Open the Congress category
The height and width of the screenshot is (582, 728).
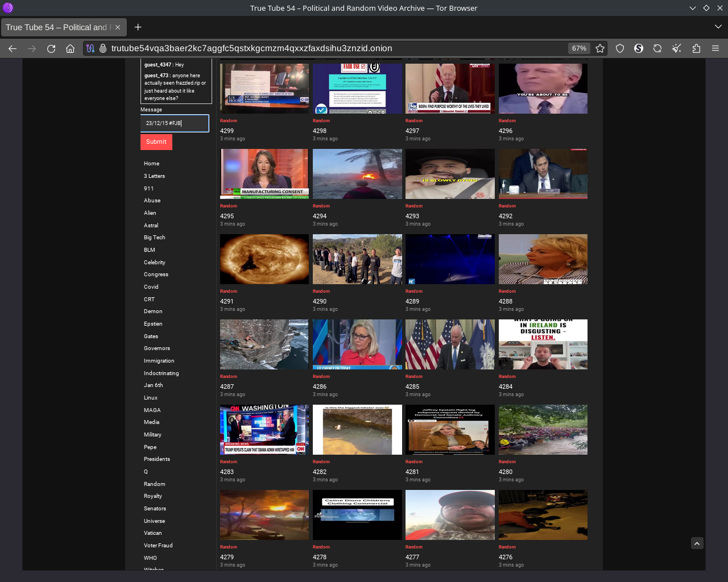[x=156, y=275]
